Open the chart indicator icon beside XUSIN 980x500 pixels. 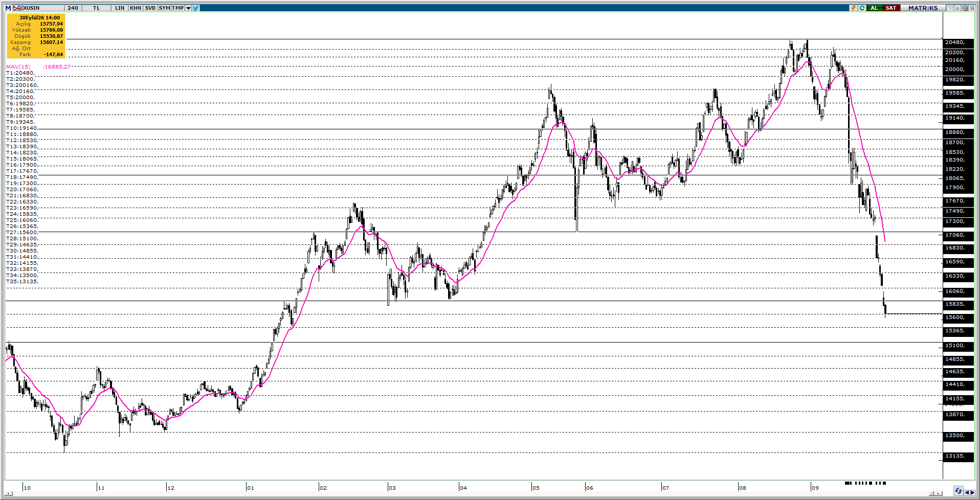click(17, 8)
